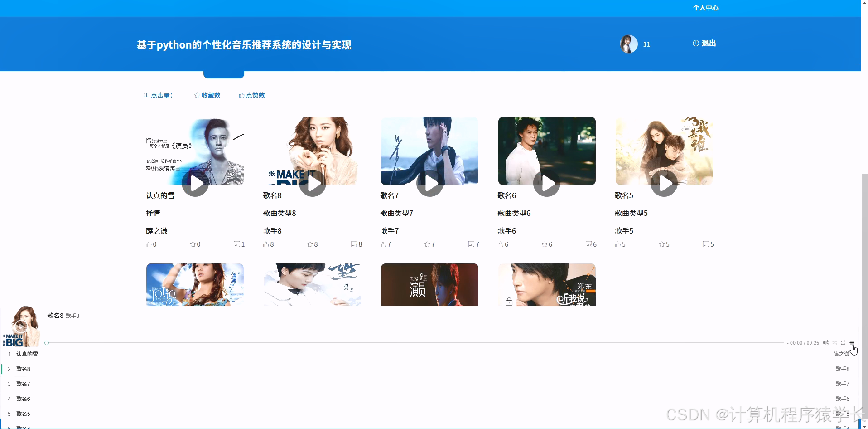This screenshot has width=868, height=429.
Task: Click 歌曲类型6 text
Action: click(x=514, y=213)
